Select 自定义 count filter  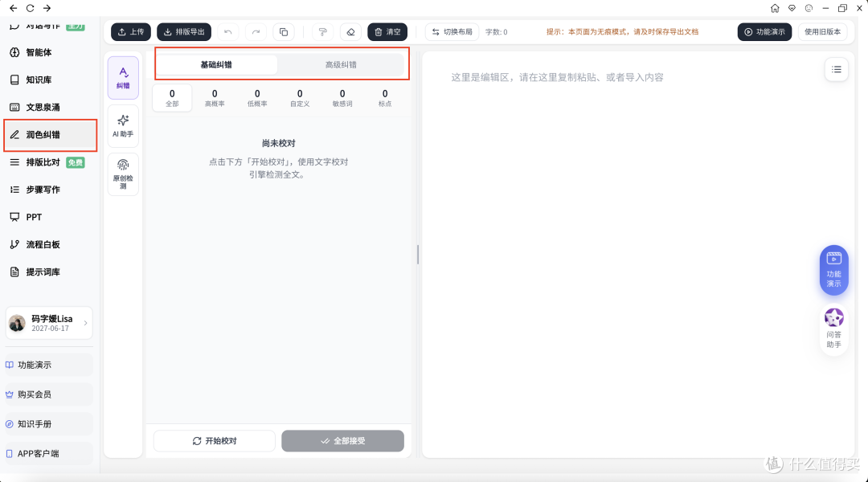pyautogui.click(x=300, y=98)
